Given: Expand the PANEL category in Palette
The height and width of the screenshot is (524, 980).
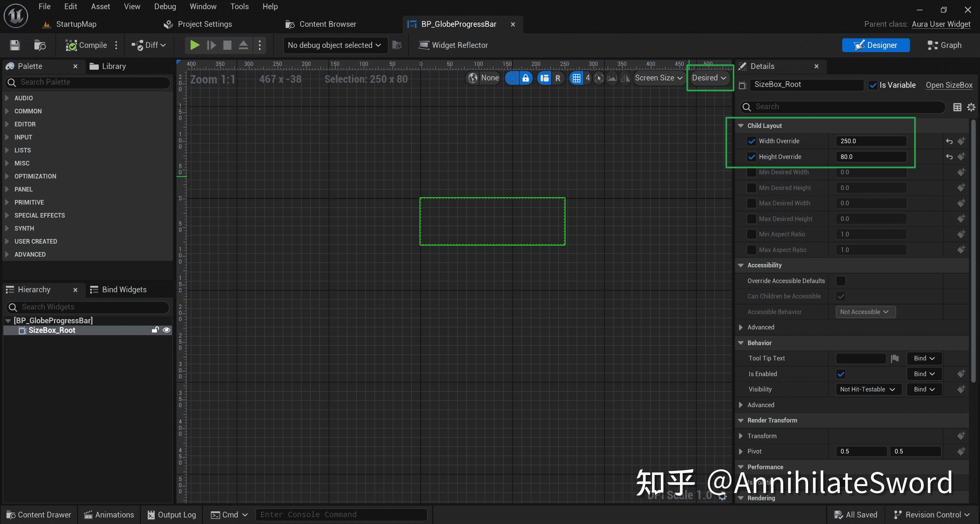Looking at the screenshot, I should click(24, 189).
